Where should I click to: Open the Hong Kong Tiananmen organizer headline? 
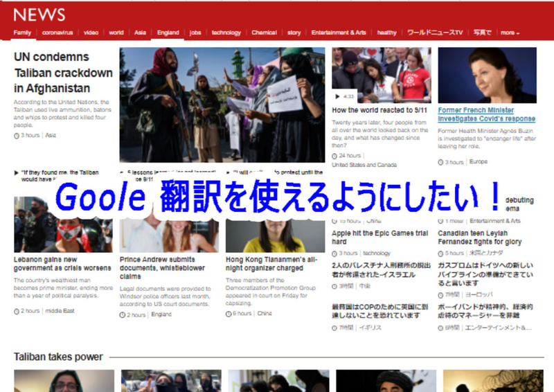coord(271,264)
